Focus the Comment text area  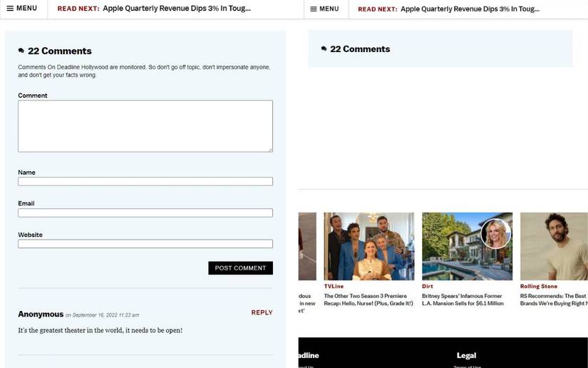pos(145,126)
